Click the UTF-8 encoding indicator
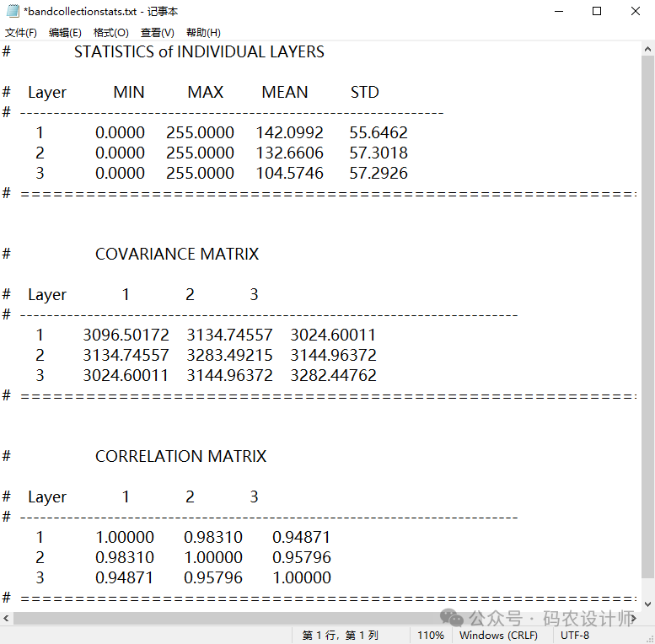 pos(575,635)
